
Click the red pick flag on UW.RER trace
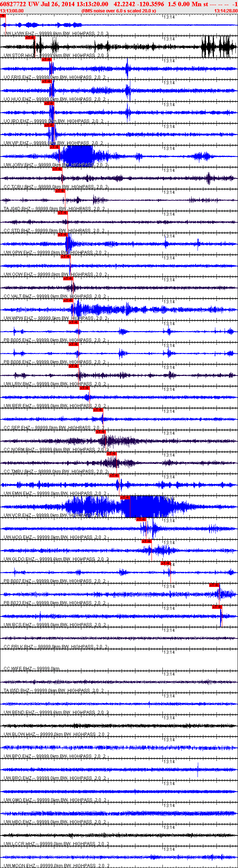click(84, 388)
